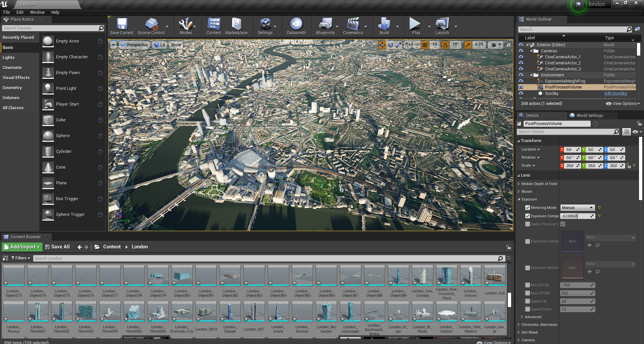Image resolution: width=644 pixels, height=344 pixels.
Task: Click the Save Current toolbar icon
Action: 122,26
